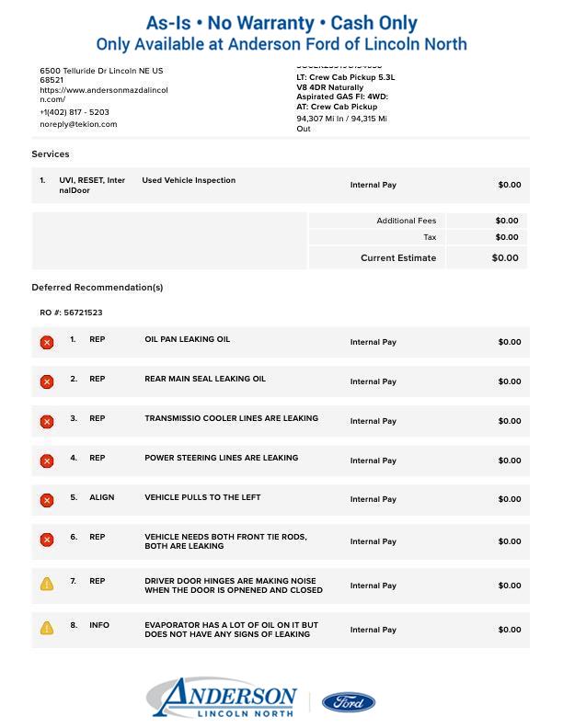The width and height of the screenshot is (563, 728).
Task: Select the Deferred Recommendation(s) heading
Action: pos(97,288)
